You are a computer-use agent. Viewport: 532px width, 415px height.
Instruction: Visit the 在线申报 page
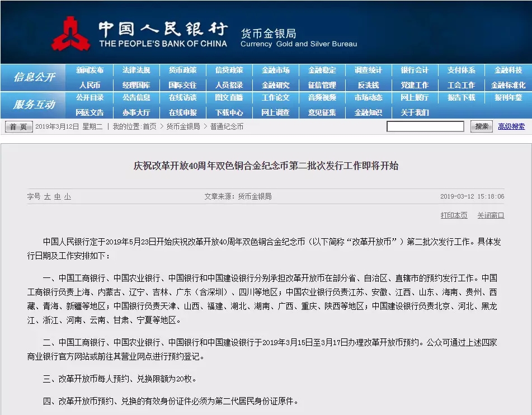tap(182, 112)
